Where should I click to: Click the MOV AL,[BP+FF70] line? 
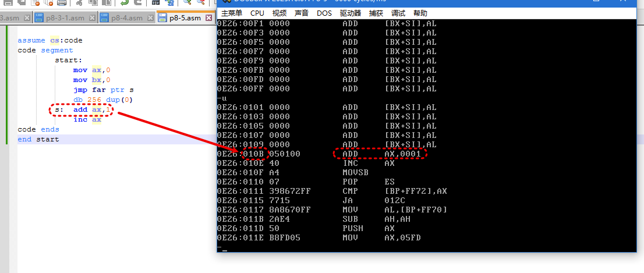tap(332, 210)
